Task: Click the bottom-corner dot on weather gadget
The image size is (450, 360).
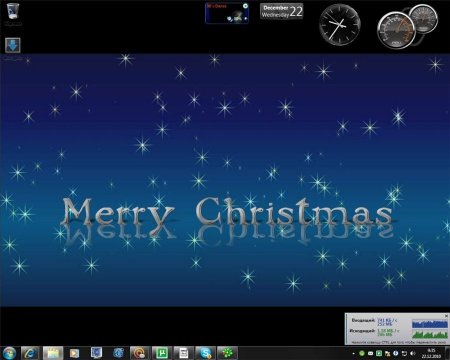Action: 246,19
